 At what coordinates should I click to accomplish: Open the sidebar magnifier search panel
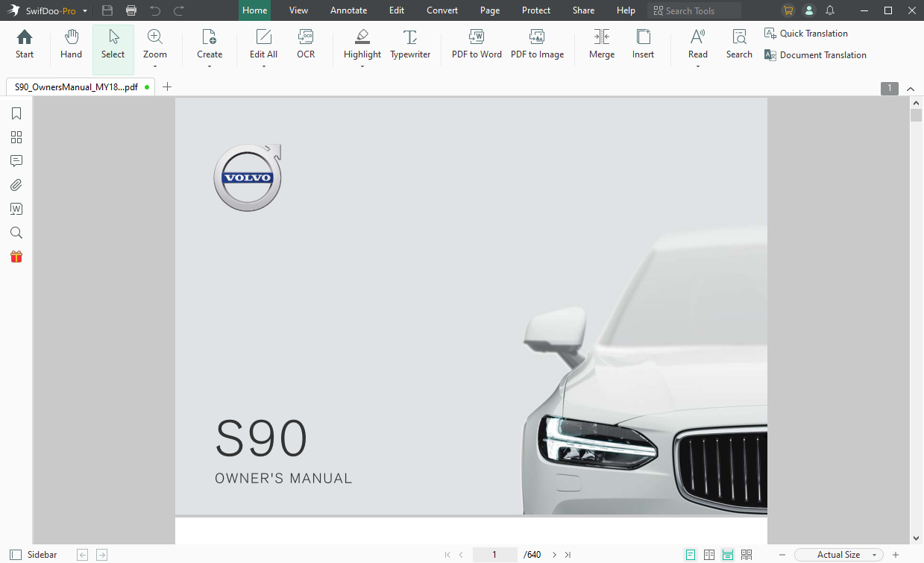tap(16, 233)
